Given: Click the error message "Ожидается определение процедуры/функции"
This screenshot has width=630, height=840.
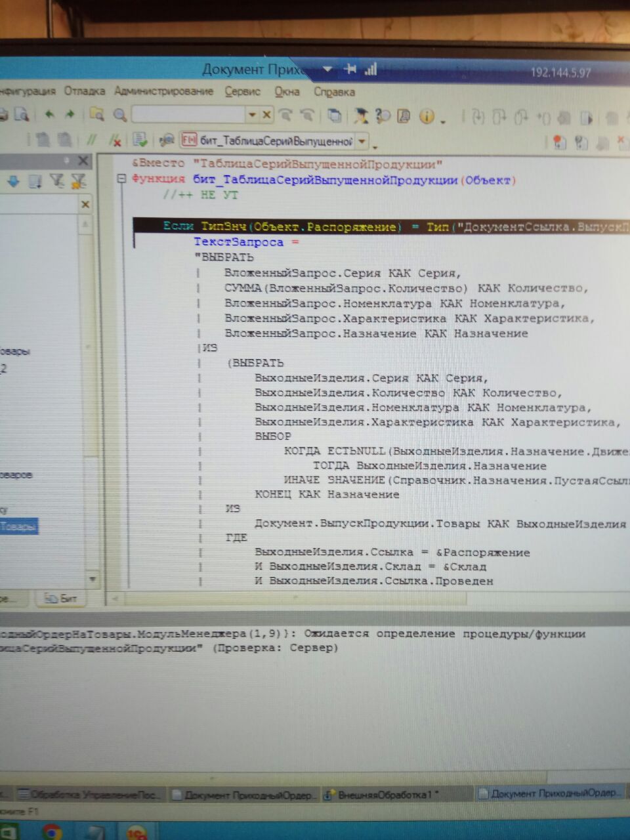Looking at the screenshot, I should pos(445,633).
